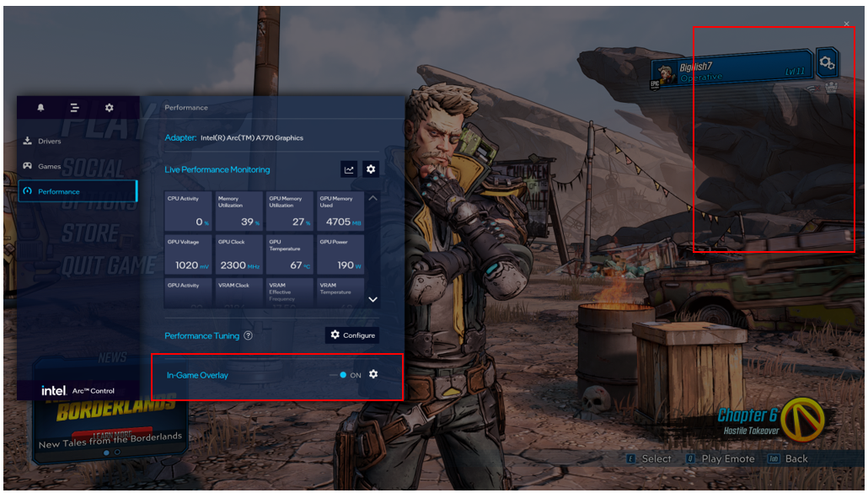
Task: Select the GPU Clock tile
Action: 239,255
